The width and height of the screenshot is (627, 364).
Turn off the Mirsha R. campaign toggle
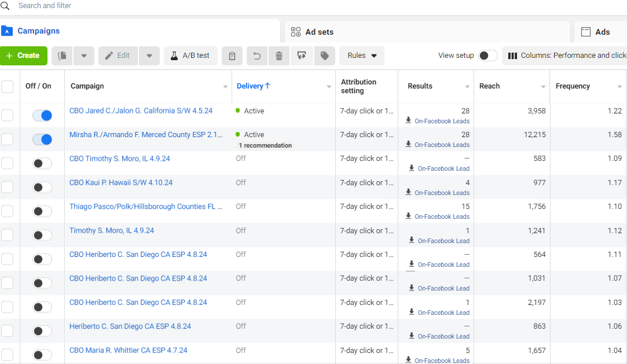42,139
